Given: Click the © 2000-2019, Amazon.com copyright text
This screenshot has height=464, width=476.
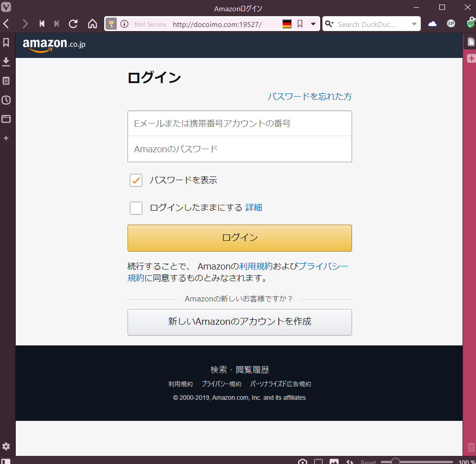Looking at the screenshot, I should pos(239,398).
